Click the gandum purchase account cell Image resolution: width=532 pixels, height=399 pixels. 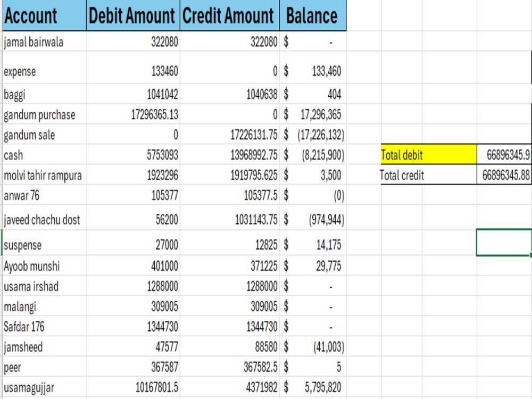[44, 114]
